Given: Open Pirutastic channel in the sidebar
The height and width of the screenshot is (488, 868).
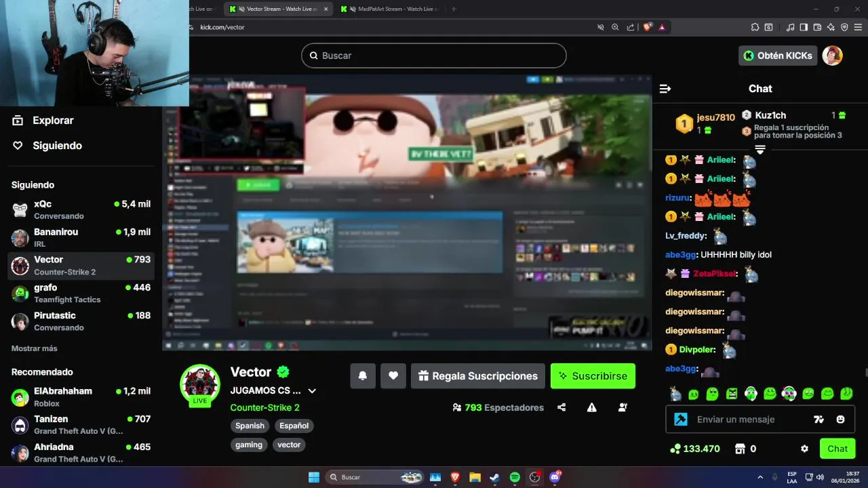Looking at the screenshot, I should click(81, 321).
